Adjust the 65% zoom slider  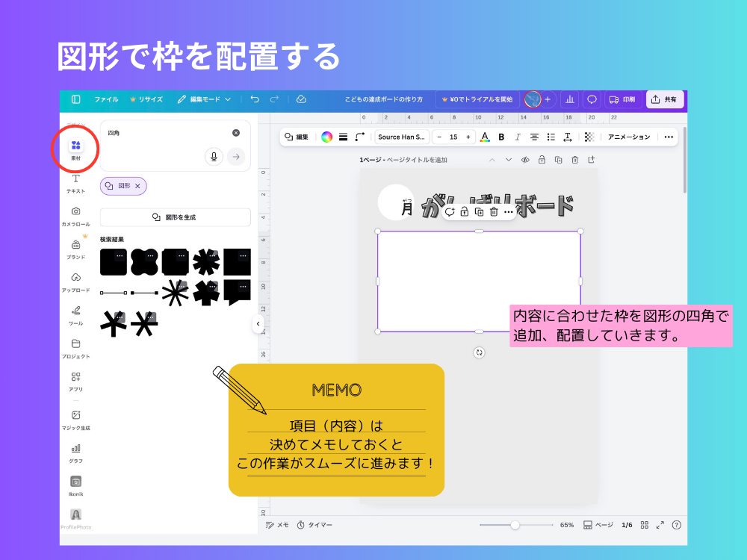pos(515,525)
